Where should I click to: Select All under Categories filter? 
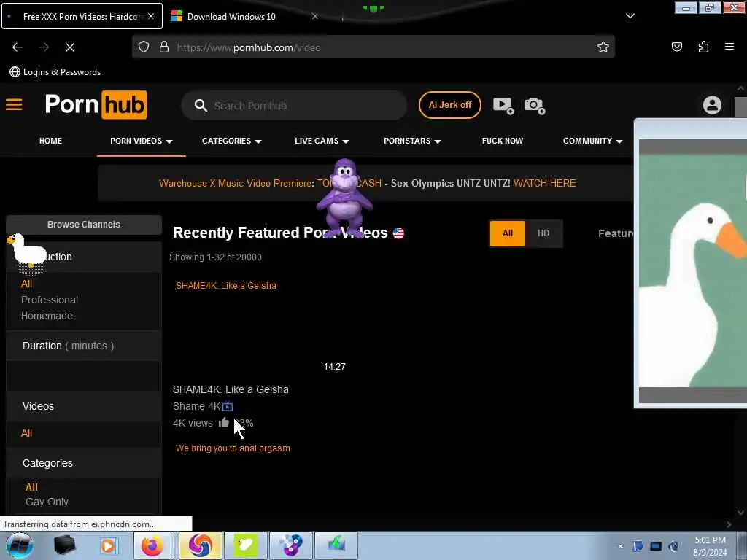pos(31,487)
